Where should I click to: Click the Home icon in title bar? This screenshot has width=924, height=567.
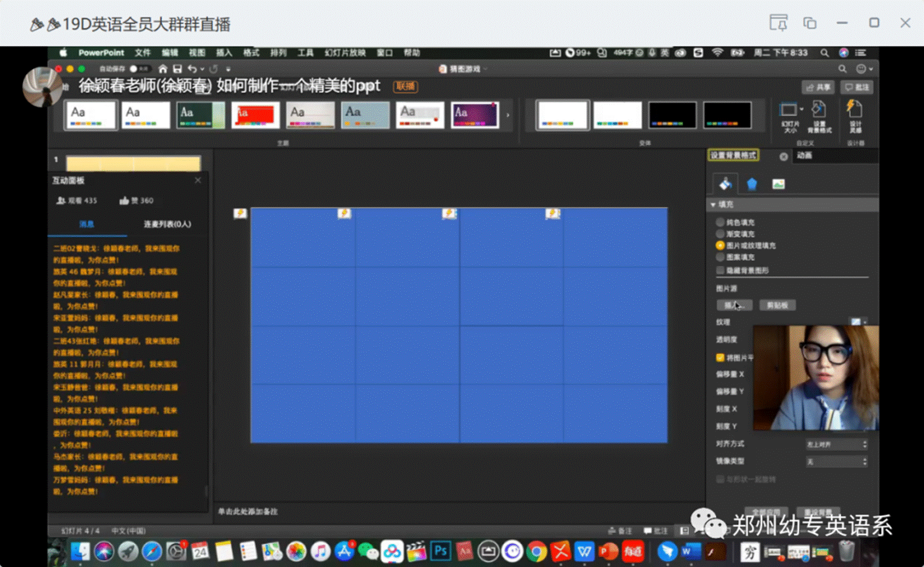(x=163, y=69)
